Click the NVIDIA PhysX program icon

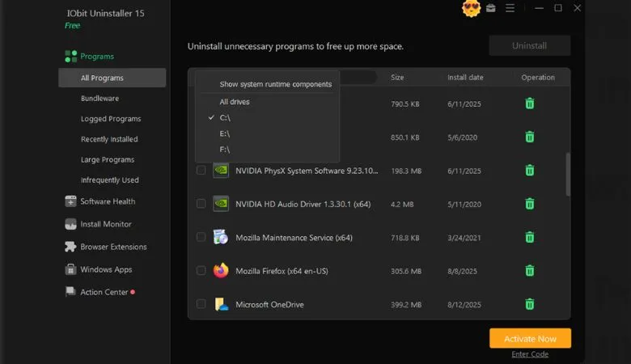(x=221, y=170)
